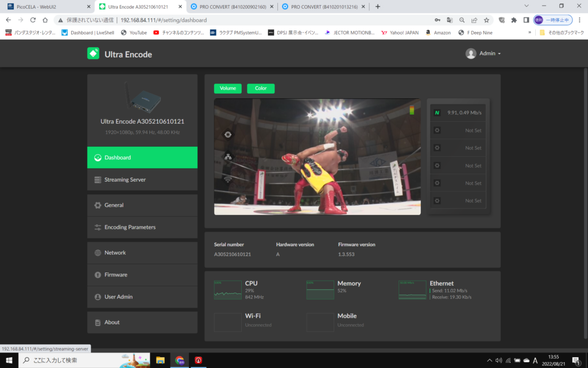Open the saved passwords key icon

(437, 20)
